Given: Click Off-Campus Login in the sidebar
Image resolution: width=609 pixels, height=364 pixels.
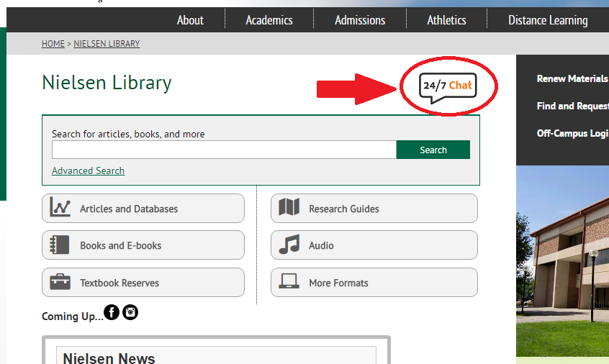Looking at the screenshot, I should 573,134.
